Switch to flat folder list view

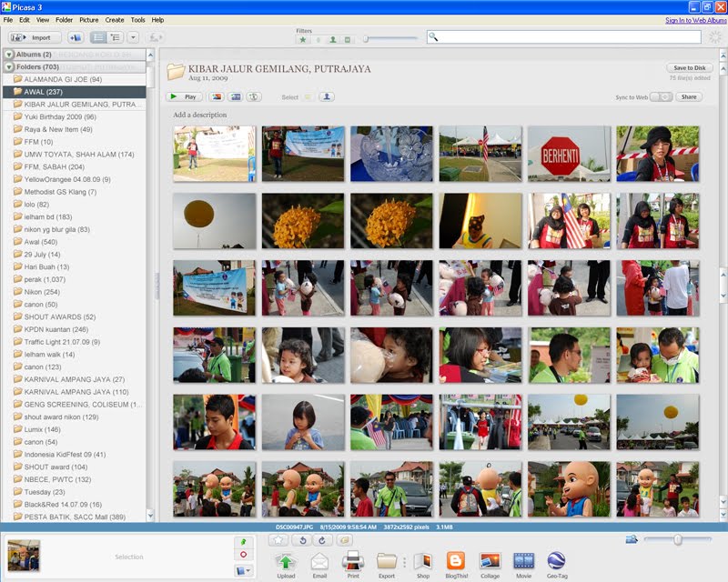98,37
